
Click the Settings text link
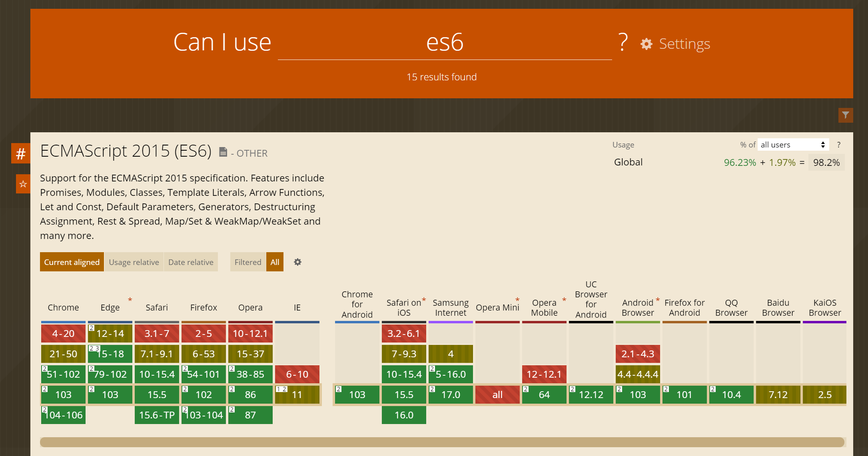(x=684, y=44)
